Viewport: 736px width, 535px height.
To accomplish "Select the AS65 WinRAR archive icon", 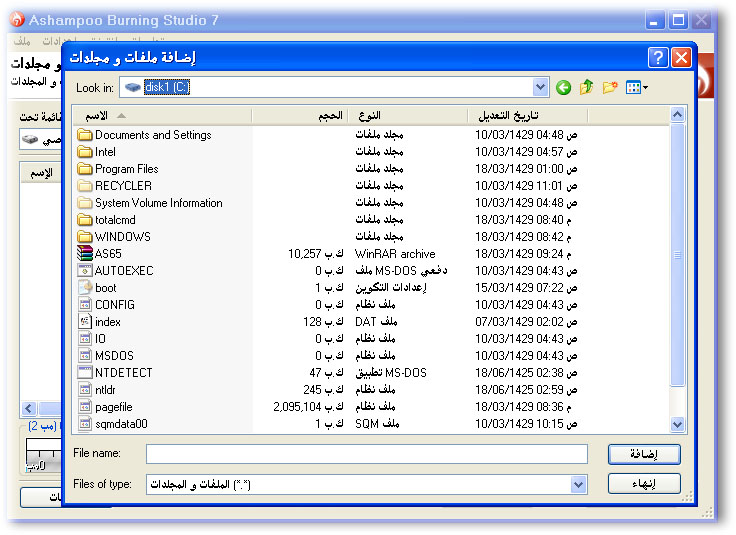I will 84,253.
